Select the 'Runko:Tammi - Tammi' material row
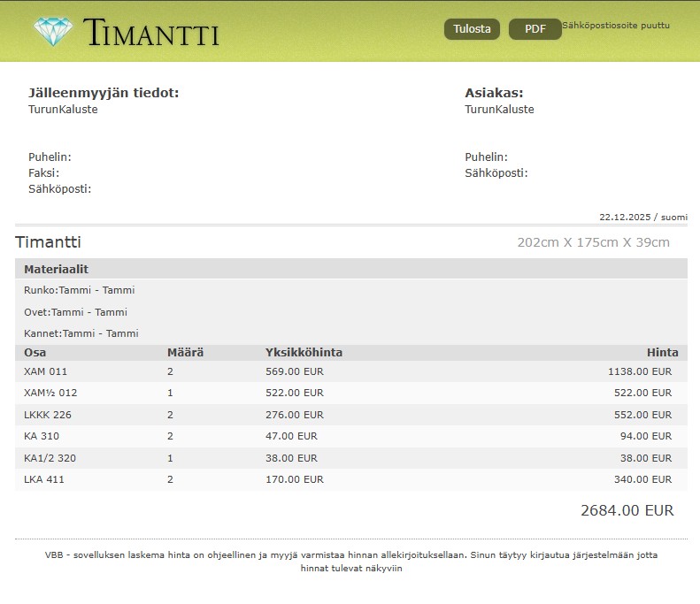The width and height of the screenshot is (700, 604). tap(80, 290)
